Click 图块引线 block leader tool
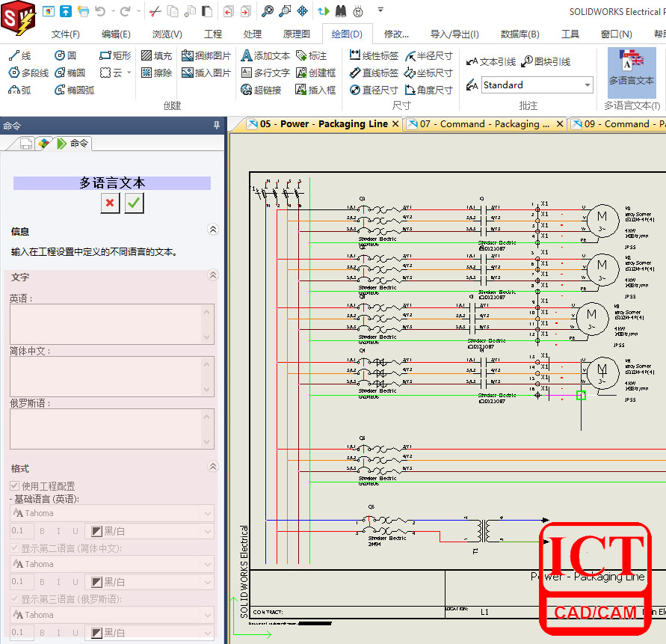This screenshot has height=644, width=666. (x=546, y=61)
